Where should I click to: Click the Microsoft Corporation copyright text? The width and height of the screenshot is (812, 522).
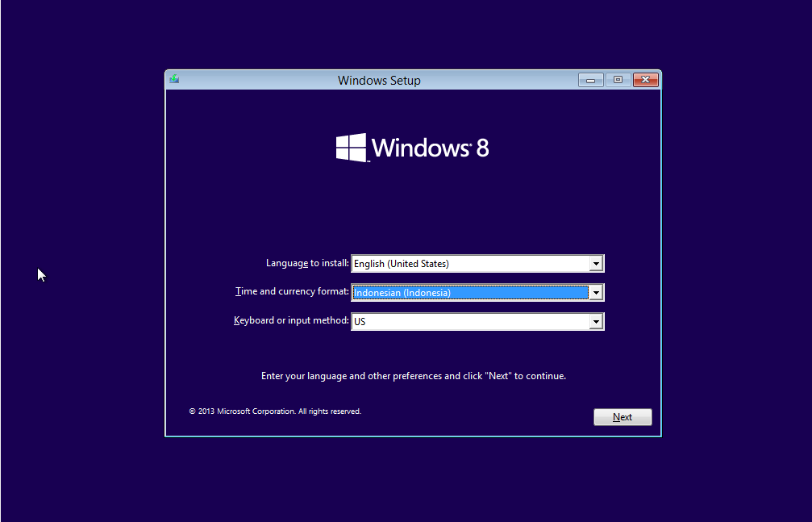tap(275, 411)
